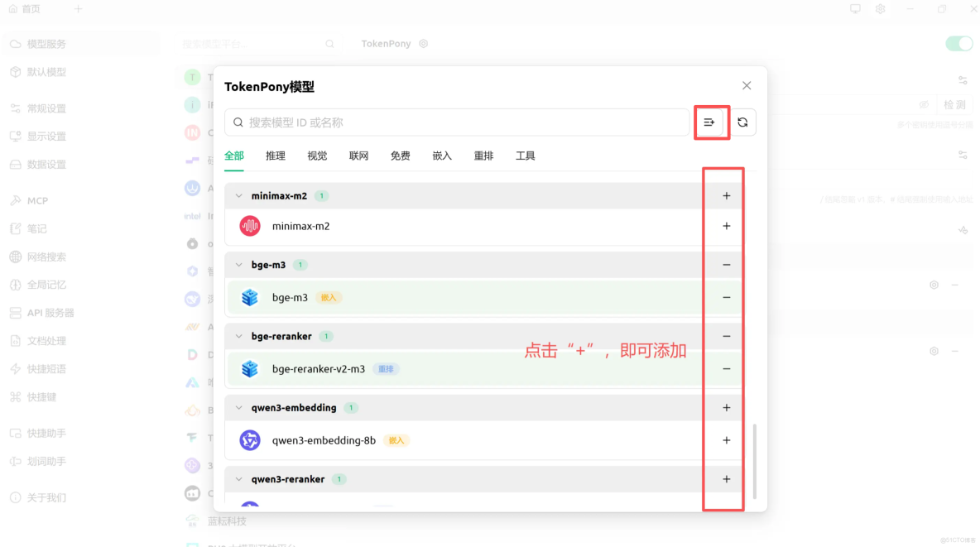Switch to the 嵌入 tab
The height and width of the screenshot is (547, 980).
[441, 155]
